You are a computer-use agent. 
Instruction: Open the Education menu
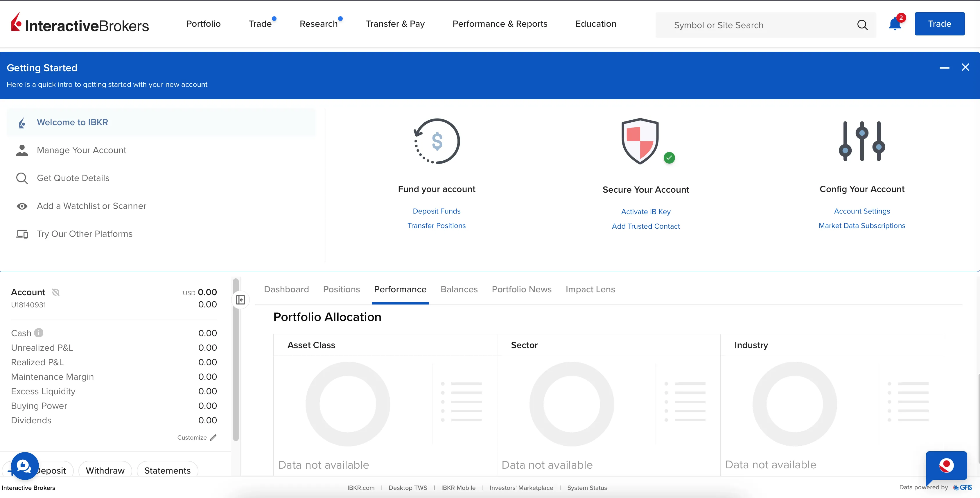[x=596, y=24]
